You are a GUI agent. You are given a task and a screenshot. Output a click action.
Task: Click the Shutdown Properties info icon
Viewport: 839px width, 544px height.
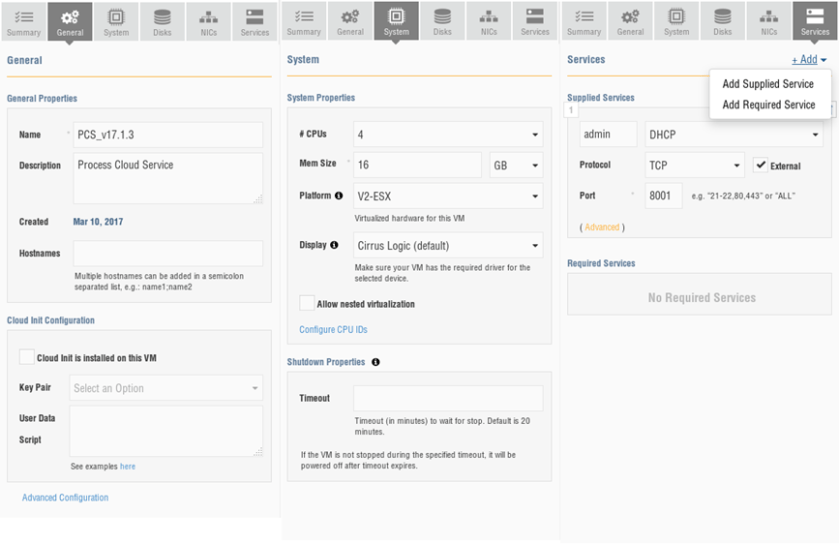point(375,362)
